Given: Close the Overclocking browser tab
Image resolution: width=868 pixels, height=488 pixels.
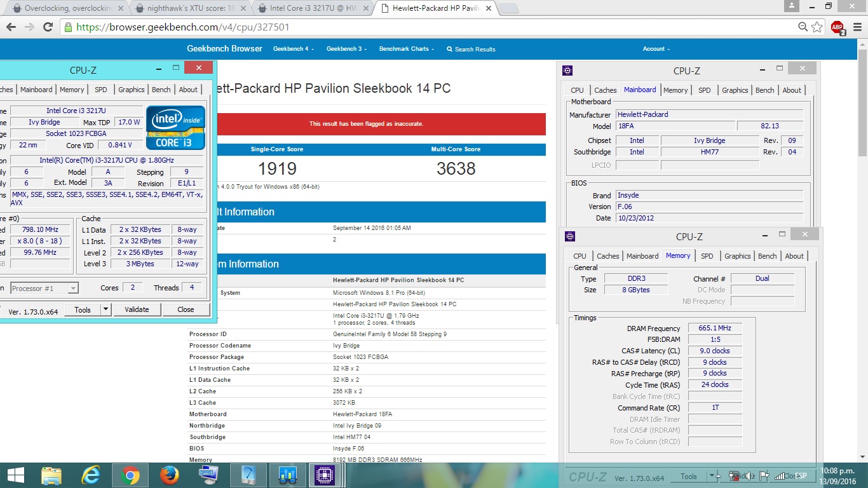Looking at the screenshot, I should (x=120, y=8).
